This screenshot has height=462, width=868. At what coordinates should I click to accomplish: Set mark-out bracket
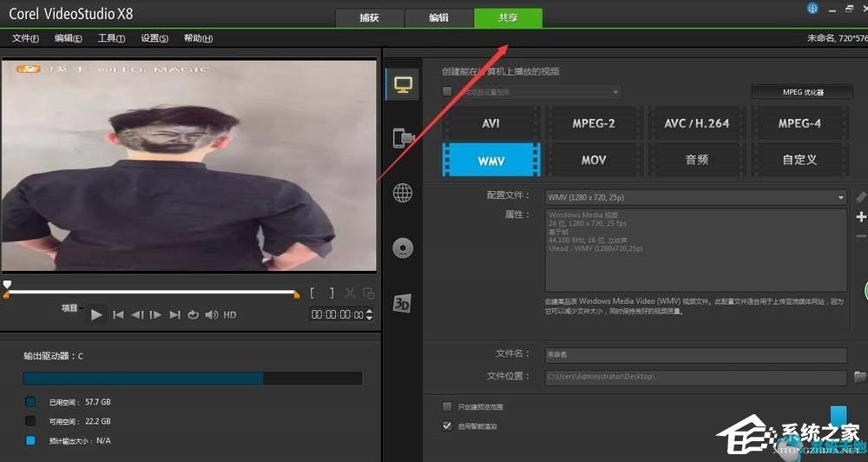[x=331, y=293]
